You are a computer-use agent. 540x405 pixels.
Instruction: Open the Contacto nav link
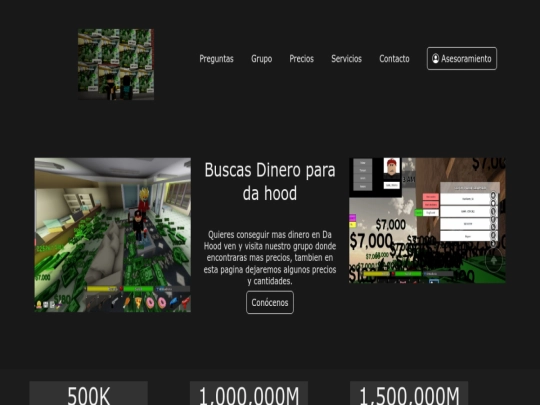point(394,59)
